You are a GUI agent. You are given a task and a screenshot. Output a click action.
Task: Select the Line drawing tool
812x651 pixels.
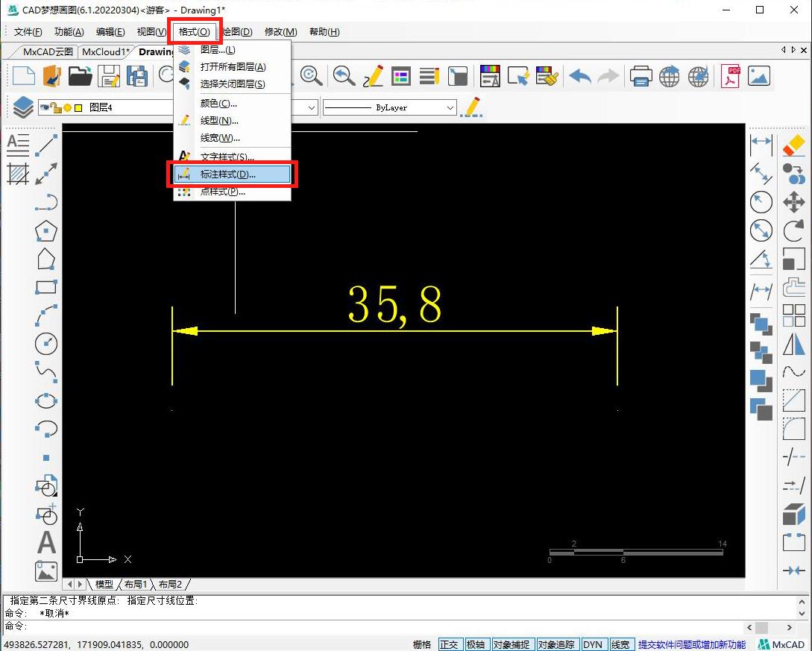click(x=46, y=144)
